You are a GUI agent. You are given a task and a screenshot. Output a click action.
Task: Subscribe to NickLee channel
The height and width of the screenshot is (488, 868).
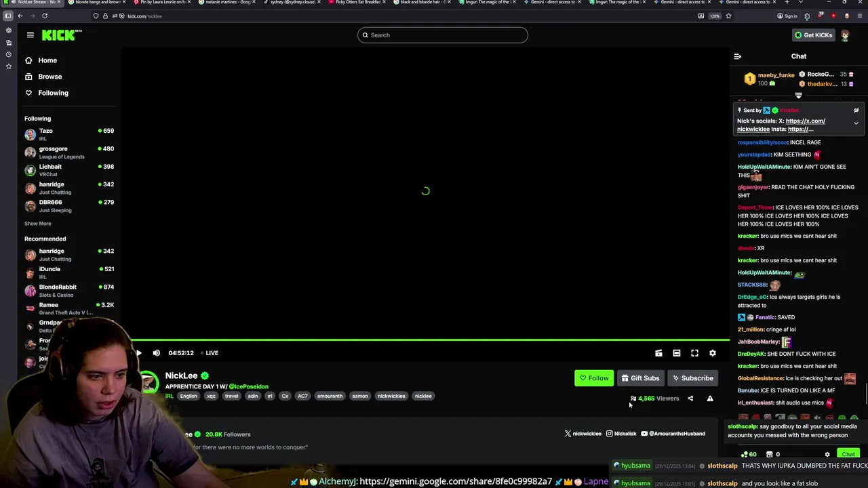point(692,378)
